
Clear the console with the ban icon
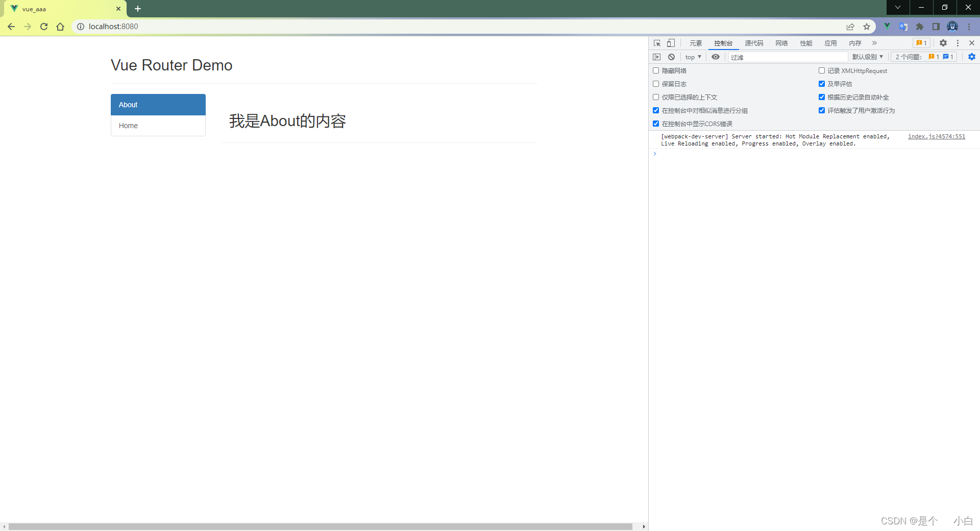click(671, 57)
